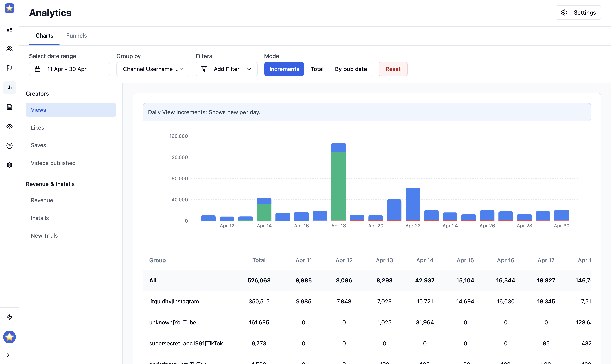Select the Increments mode
The height and width of the screenshot is (364, 611).
pos(284,69)
